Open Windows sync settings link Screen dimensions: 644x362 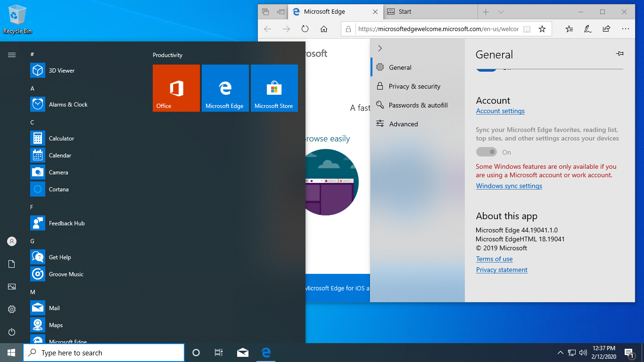click(x=509, y=186)
